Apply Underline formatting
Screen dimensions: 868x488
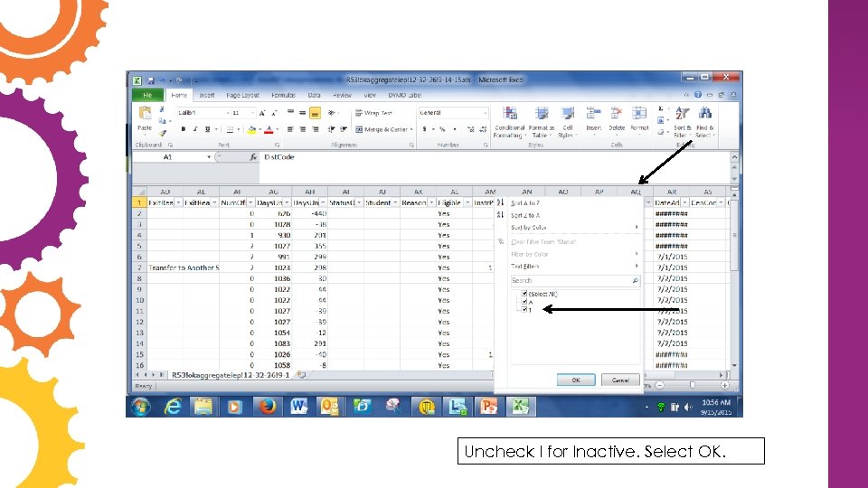coord(208,129)
